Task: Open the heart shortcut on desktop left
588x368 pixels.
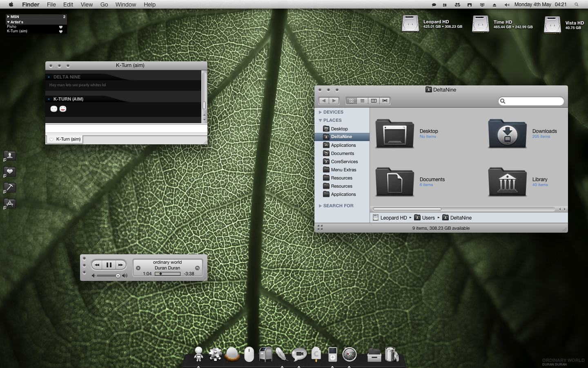Action: [x=10, y=172]
